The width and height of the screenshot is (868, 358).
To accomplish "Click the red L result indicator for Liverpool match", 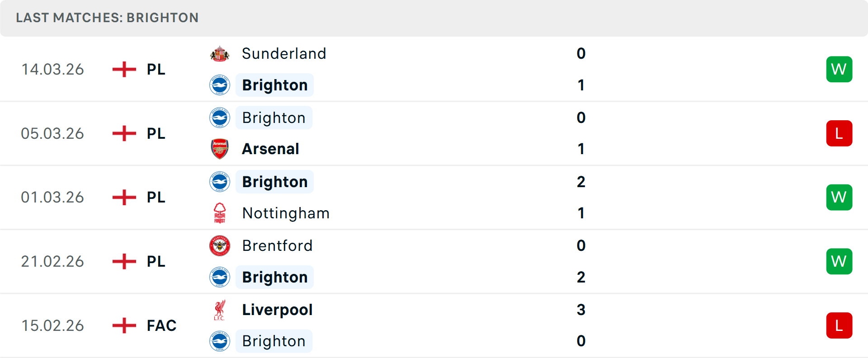I will tap(840, 325).
